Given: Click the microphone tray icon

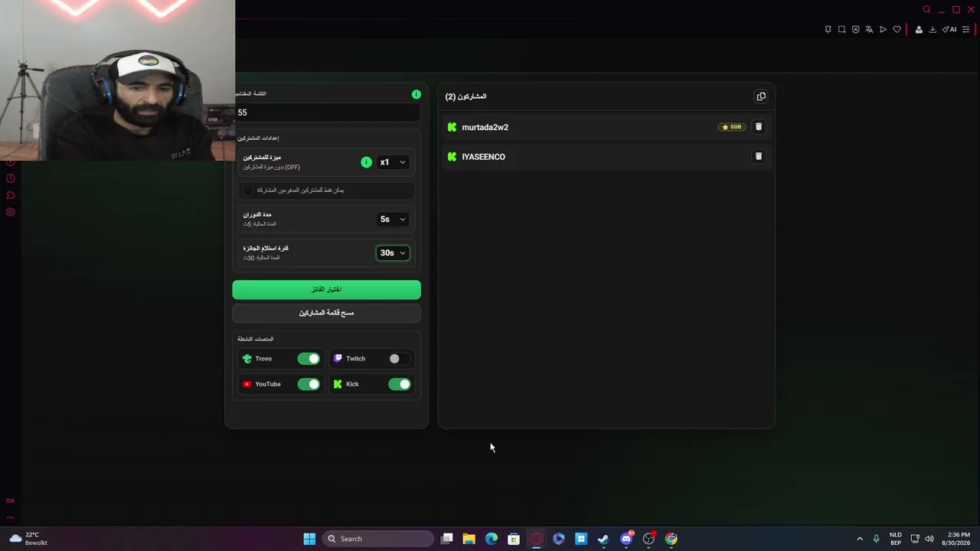Looking at the screenshot, I should coord(876,539).
